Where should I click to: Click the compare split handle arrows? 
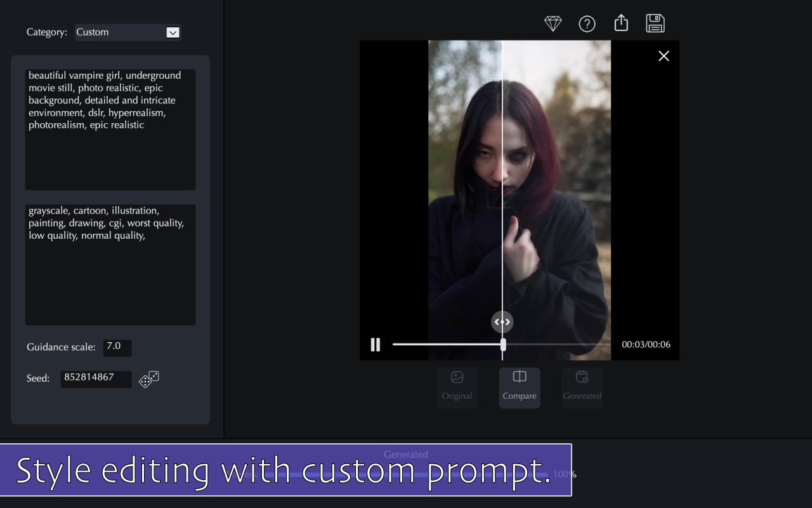[x=502, y=322]
